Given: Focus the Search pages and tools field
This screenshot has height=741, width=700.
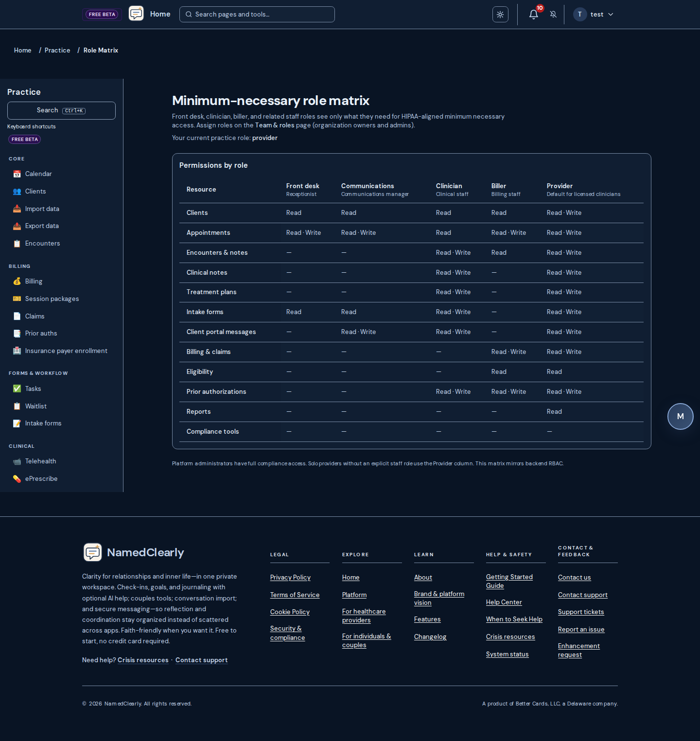Looking at the screenshot, I should (x=257, y=15).
